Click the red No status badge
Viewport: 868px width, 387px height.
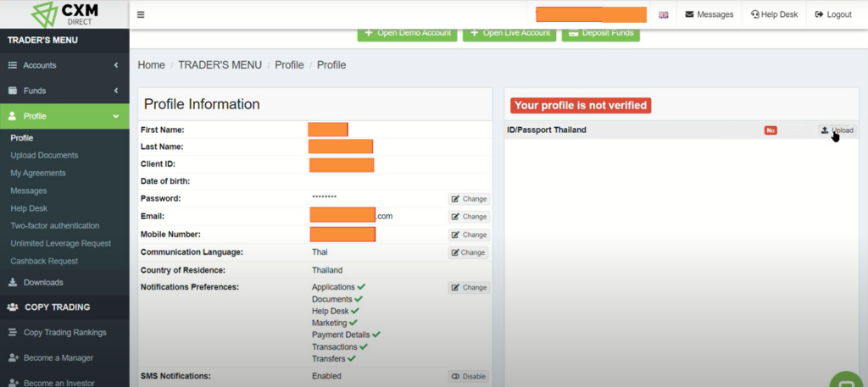click(x=771, y=130)
